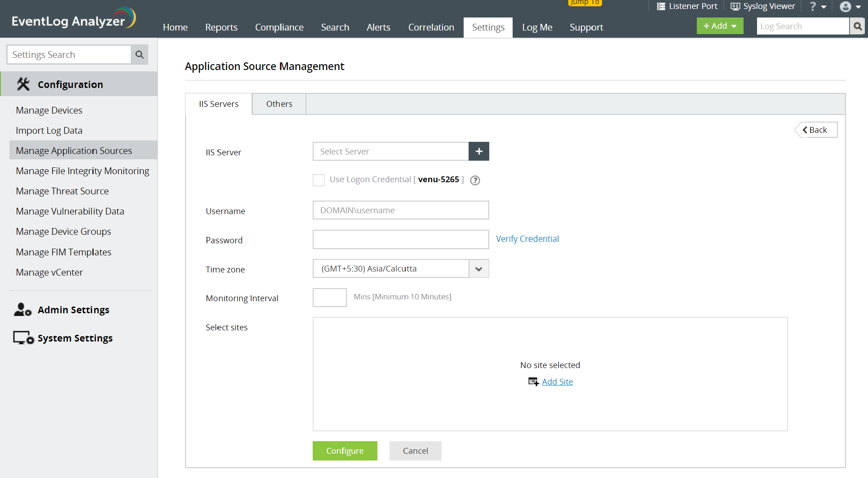This screenshot has width=868, height=478.
Task: Select the Settings tab
Action: 488,27
